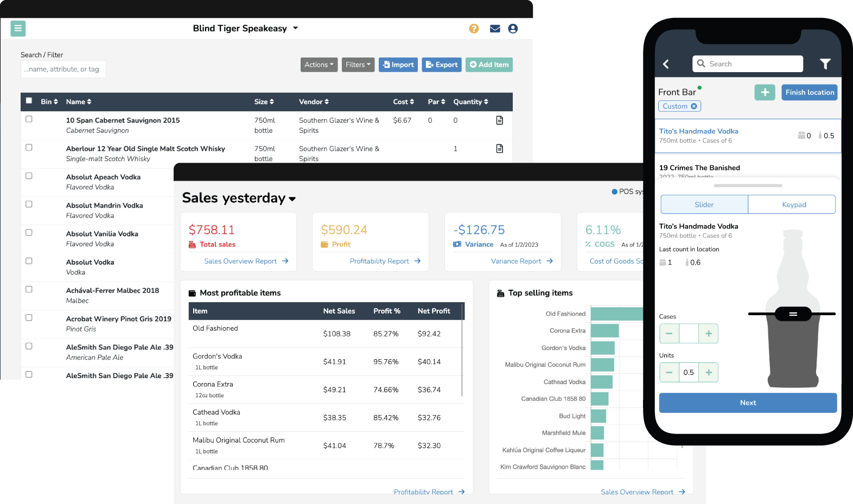
Task: Click the Old Fashioned bar in chart
Action: [617, 314]
